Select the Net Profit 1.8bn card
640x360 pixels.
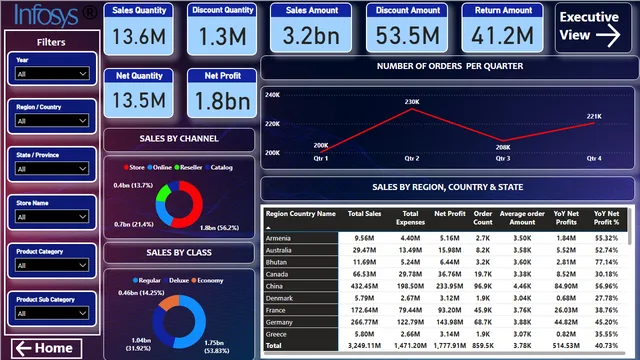click(x=222, y=93)
